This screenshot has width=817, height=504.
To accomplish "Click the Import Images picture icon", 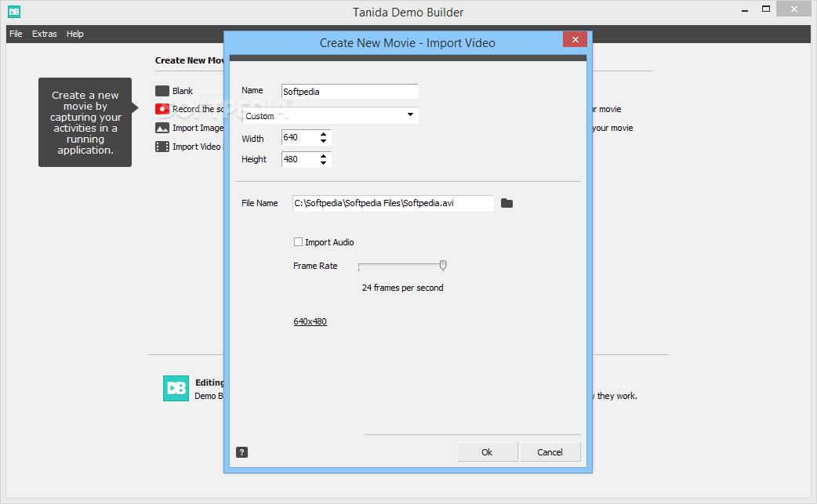I will coord(162,128).
